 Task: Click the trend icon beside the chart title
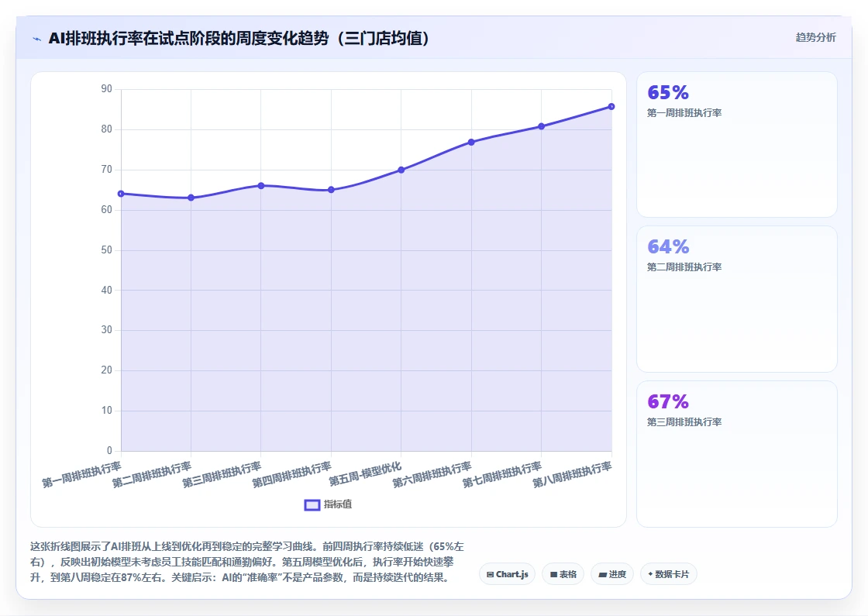click(x=37, y=39)
